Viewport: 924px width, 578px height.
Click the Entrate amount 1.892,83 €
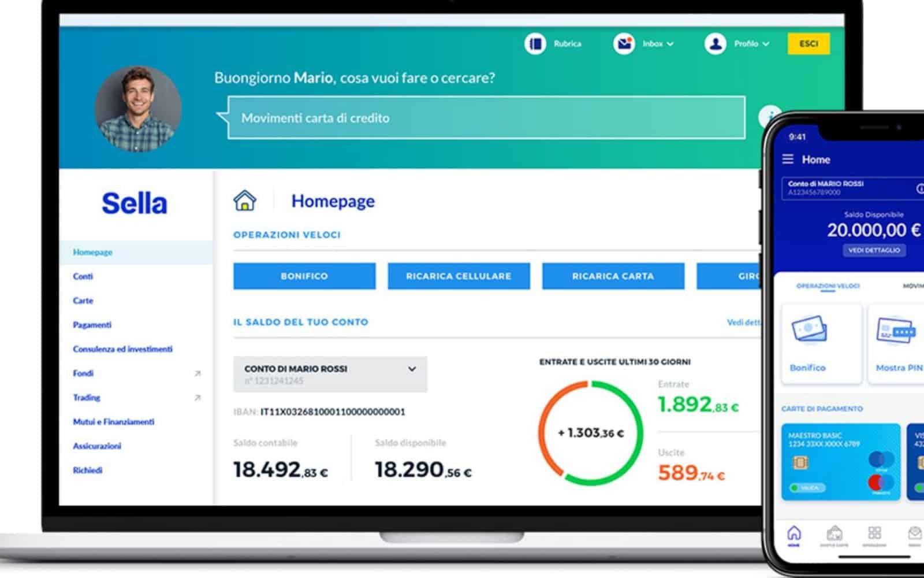698,405
